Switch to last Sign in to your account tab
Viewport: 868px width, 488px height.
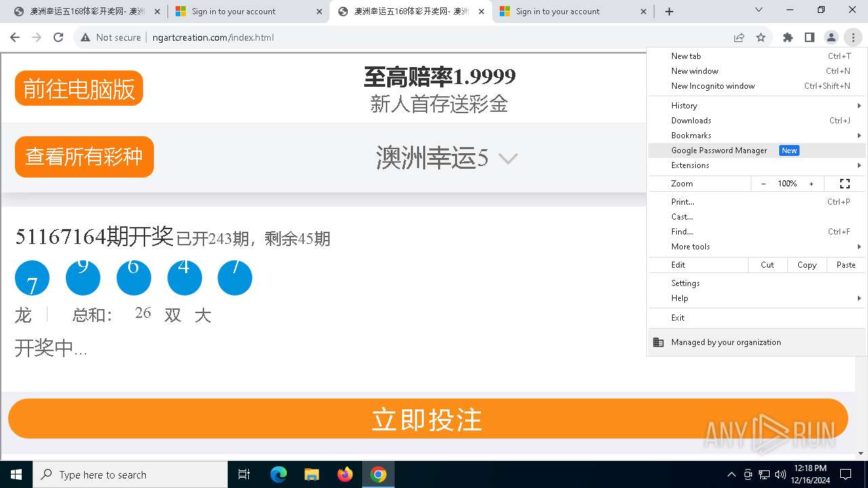coord(573,12)
